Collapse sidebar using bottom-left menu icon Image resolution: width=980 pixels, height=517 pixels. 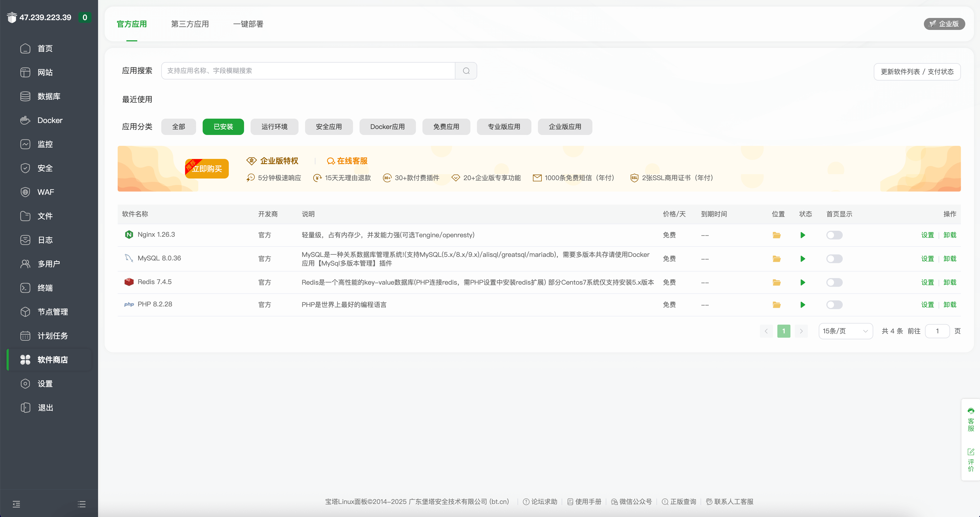(x=16, y=504)
